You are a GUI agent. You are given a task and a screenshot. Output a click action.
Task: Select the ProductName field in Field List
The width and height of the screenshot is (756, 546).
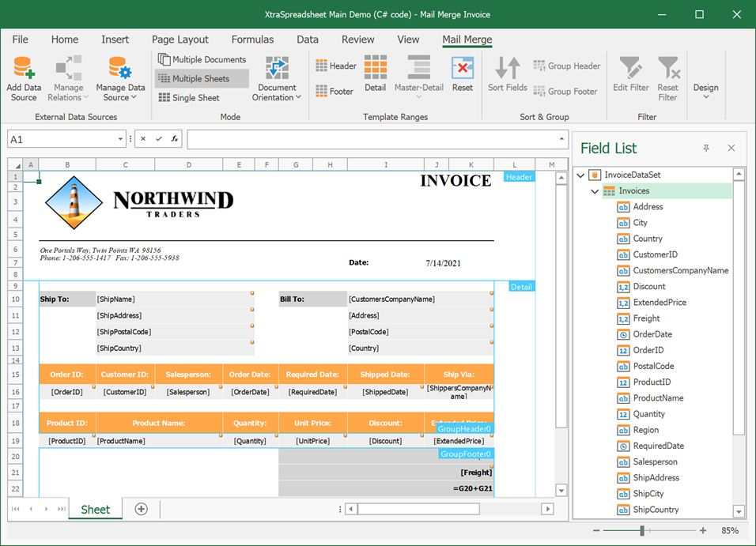tap(659, 398)
